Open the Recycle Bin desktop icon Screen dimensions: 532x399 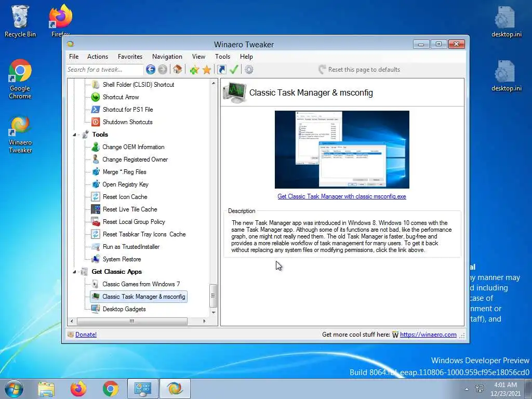click(x=20, y=21)
